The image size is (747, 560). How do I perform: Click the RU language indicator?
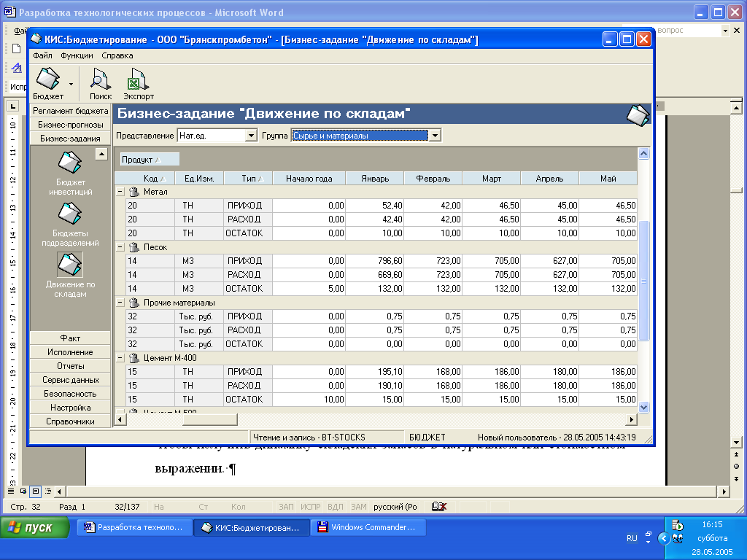[632, 538]
